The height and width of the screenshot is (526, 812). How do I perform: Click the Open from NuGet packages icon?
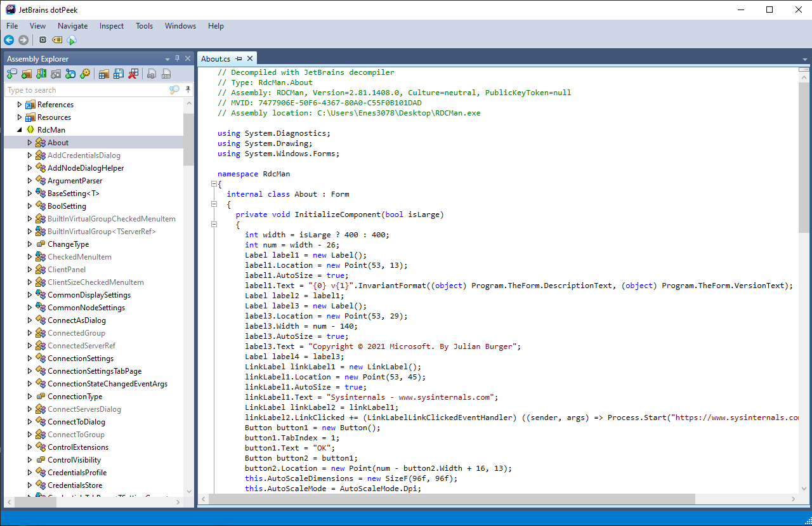[70, 74]
